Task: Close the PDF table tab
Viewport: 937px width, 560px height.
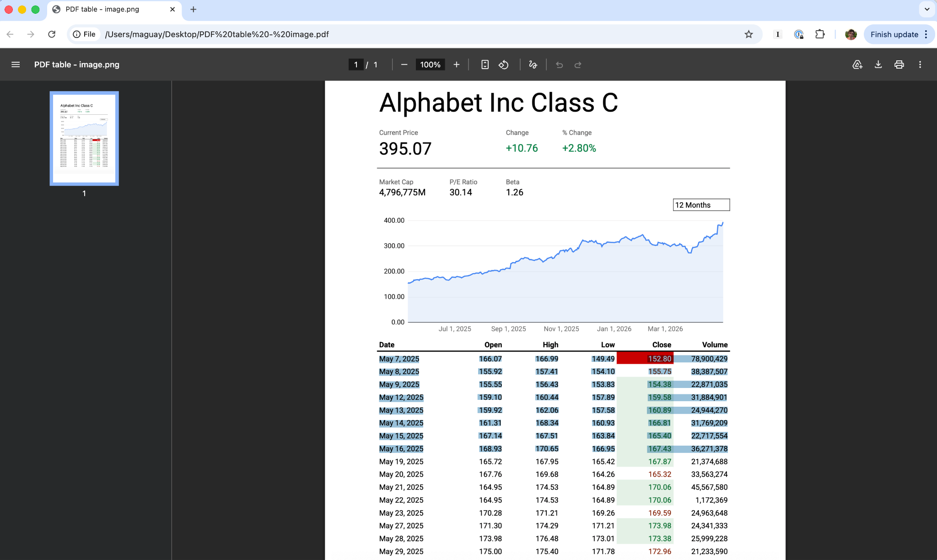Action: click(172, 9)
